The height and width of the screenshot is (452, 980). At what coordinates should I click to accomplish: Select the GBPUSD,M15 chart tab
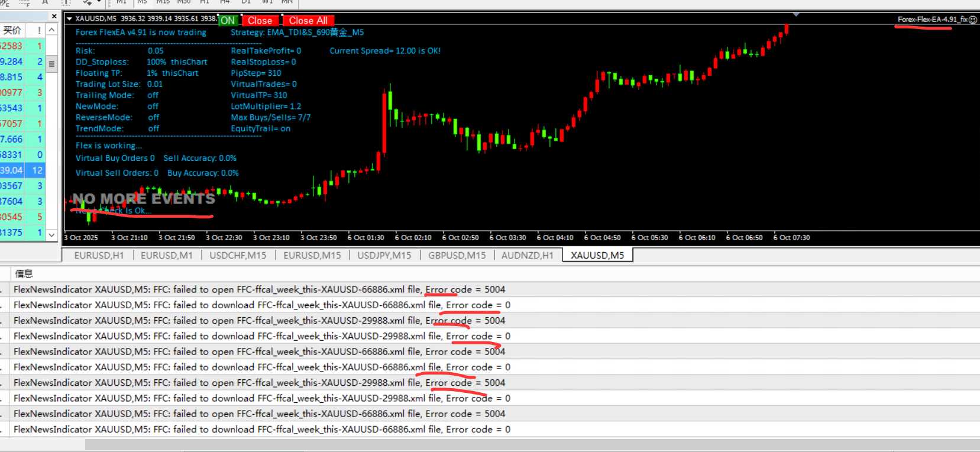pyautogui.click(x=457, y=256)
